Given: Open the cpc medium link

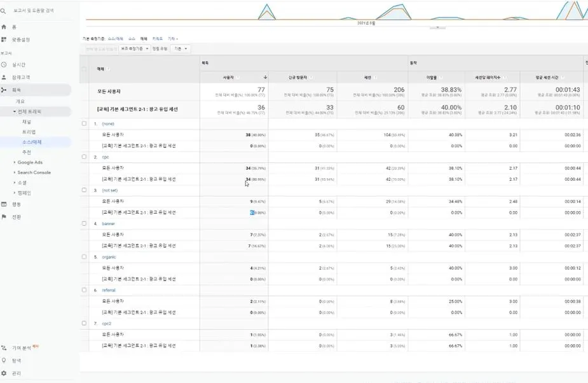Looking at the screenshot, I should [x=106, y=157].
